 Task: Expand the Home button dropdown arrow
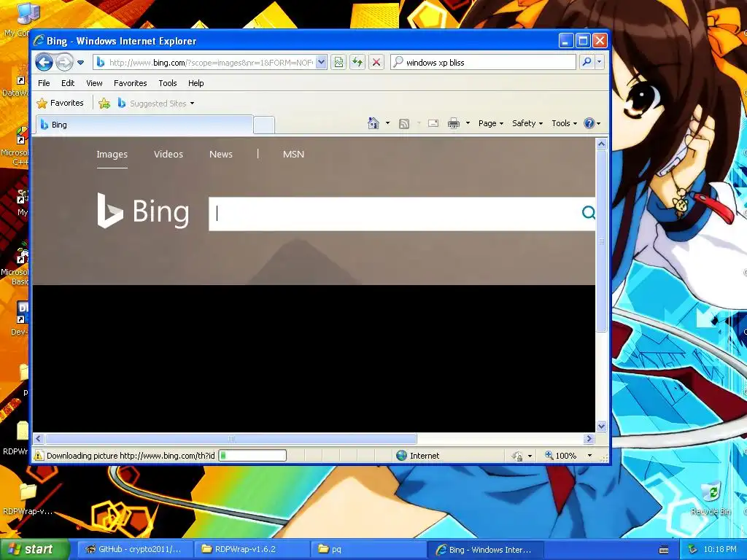click(387, 123)
